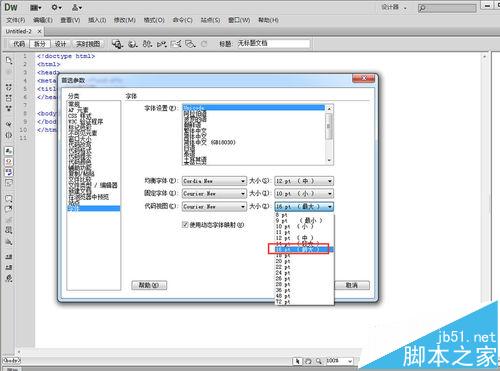Open the Layout menu icon in application bar

tap(36, 7)
